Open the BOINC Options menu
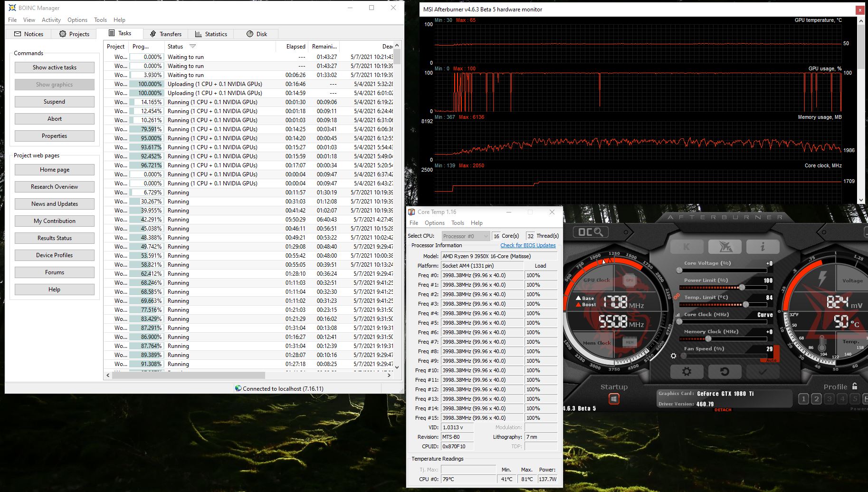Image resolution: width=868 pixels, height=492 pixels. pos(77,20)
